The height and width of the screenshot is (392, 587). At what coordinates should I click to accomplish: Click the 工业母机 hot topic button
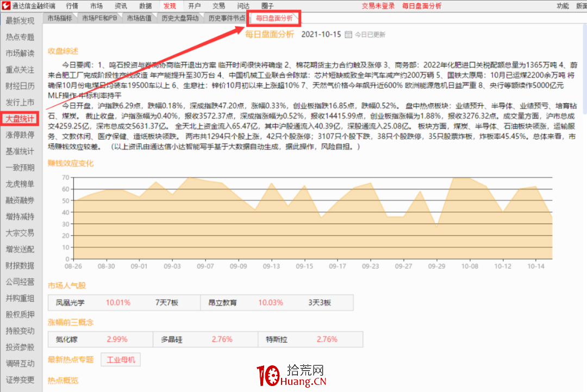tap(121, 359)
